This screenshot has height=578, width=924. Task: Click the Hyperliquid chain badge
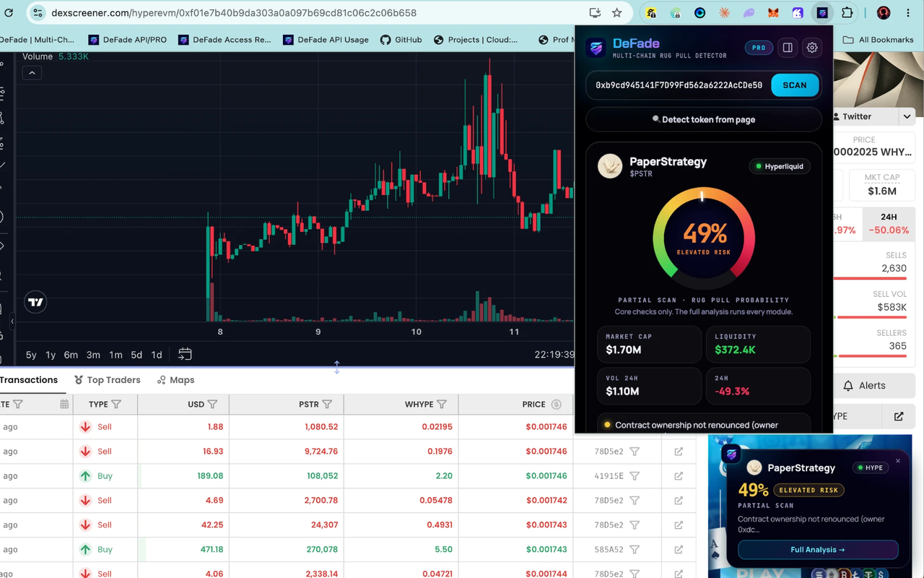(x=780, y=166)
